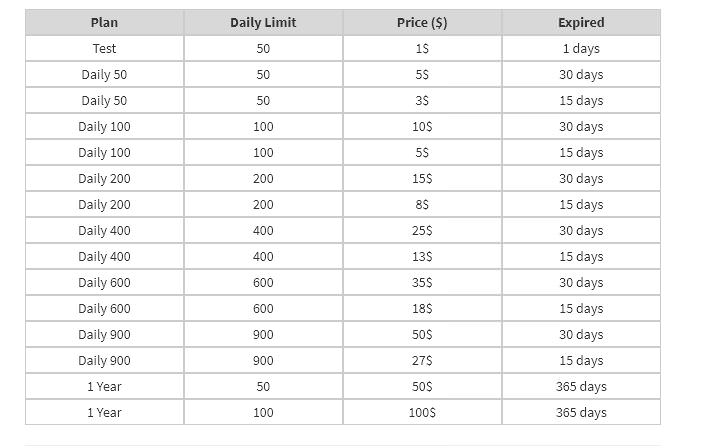This screenshot has height=448, width=710.
Task: Select the 10$ price cell
Action: (422, 127)
